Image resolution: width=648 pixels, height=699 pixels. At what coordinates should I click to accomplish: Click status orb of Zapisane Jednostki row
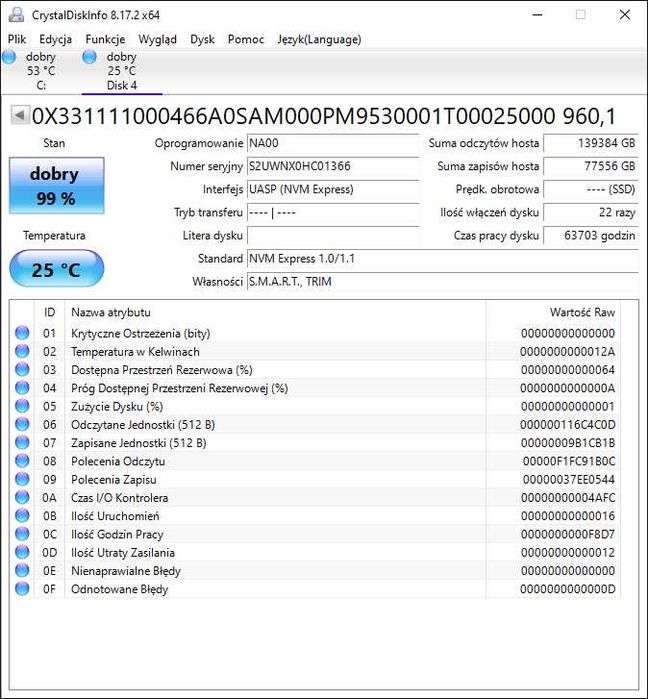(x=22, y=443)
